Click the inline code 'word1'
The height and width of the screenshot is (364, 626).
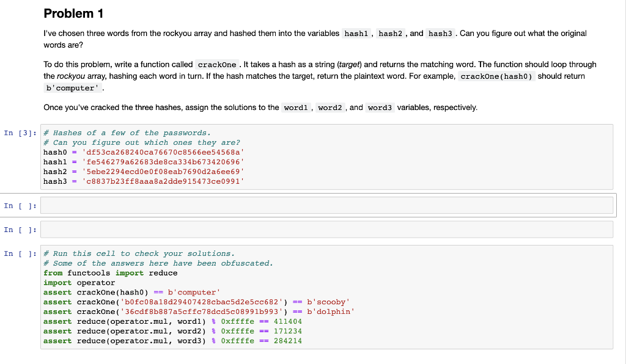296,107
